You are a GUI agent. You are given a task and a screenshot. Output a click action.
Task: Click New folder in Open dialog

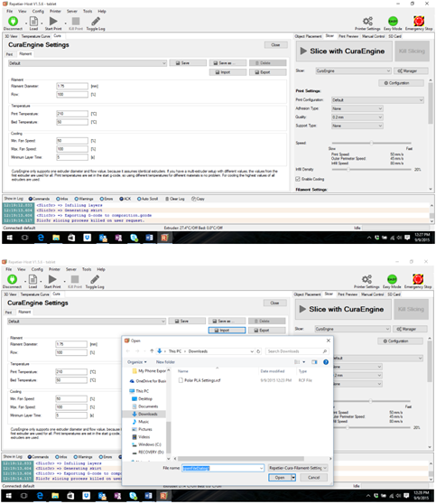[x=165, y=362]
